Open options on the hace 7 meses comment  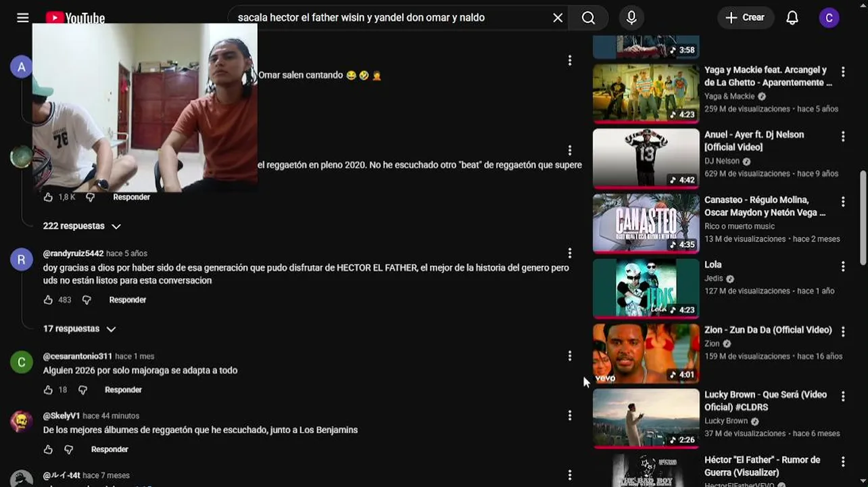[x=570, y=475]
